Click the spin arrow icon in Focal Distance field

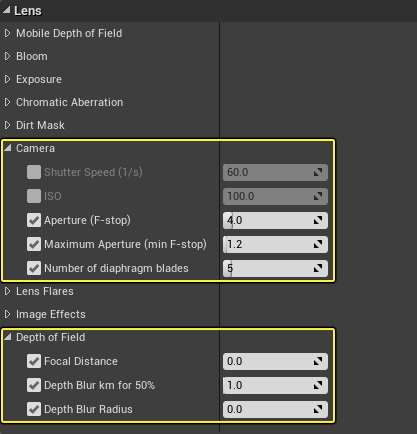tap(318, 361)
